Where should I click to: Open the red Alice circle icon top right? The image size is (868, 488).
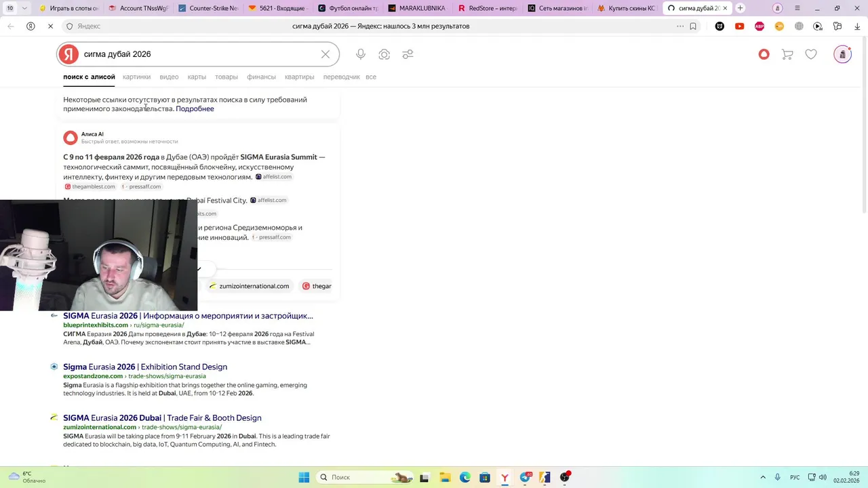pos(764,54)
